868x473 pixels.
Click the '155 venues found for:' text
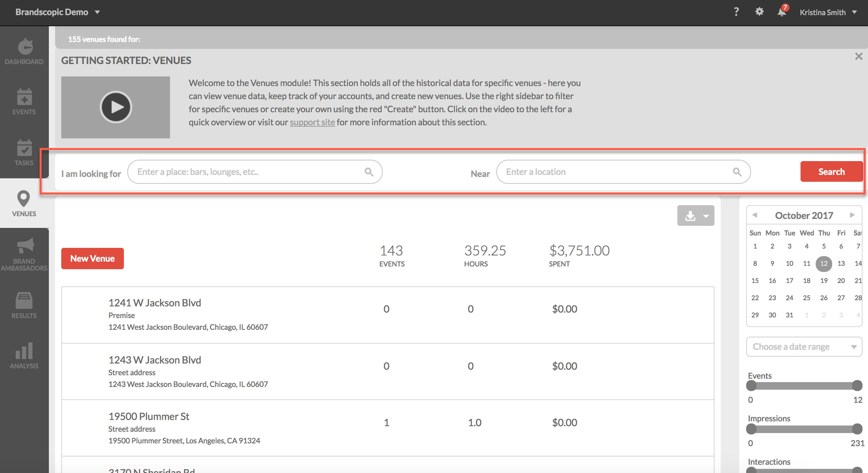(104, 39)
